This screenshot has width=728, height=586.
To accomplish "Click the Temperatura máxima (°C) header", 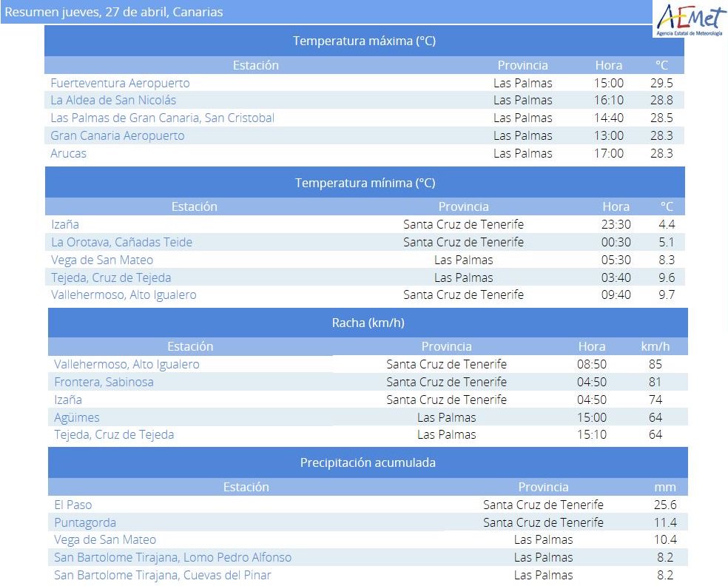I will point(365,41).
